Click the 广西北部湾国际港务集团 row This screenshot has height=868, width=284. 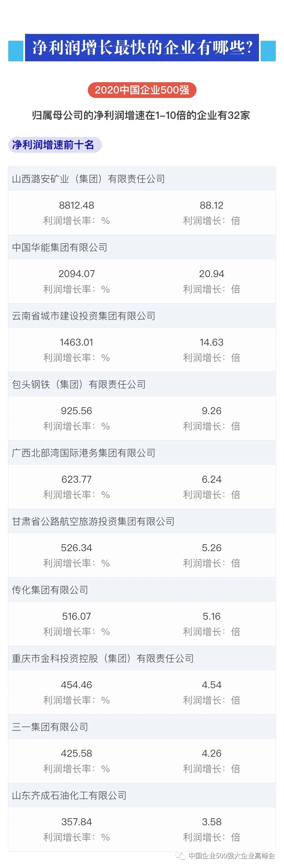84,453
